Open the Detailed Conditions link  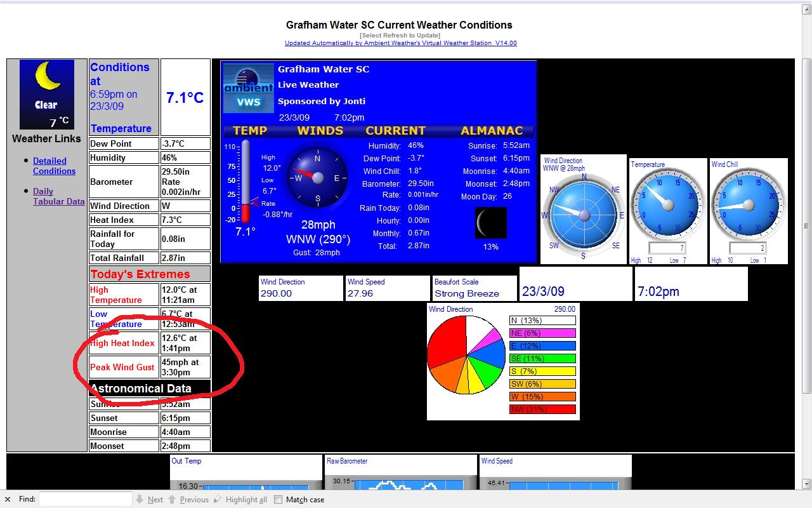click(54, 166)
